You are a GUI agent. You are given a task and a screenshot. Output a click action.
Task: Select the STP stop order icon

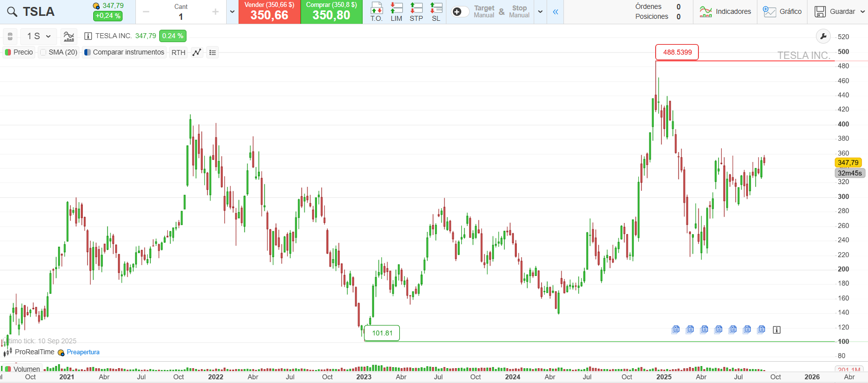point(416,11)
